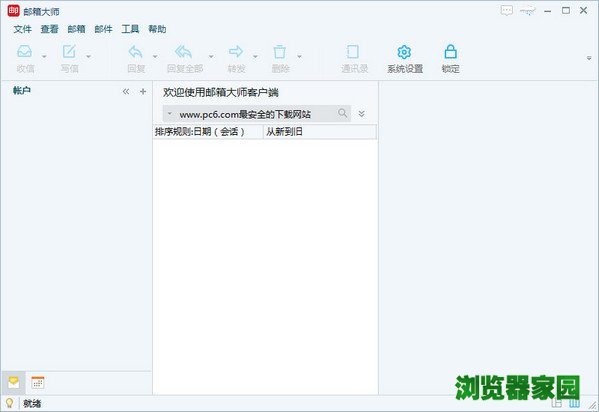Click the 排序规则:日期 (会话) sort header
The height and width of the screenshot is (412, 599).
point(208,132)
